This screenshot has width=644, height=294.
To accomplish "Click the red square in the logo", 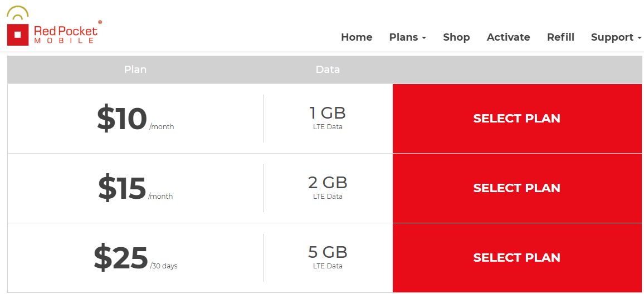I will coord(18,35).
